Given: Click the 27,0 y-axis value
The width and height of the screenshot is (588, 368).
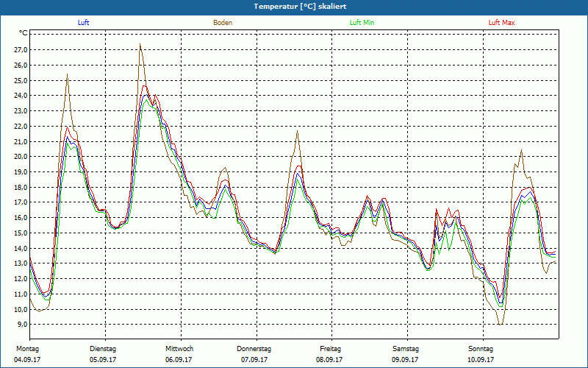Looking at the screenshot, I should click(21, 50).
